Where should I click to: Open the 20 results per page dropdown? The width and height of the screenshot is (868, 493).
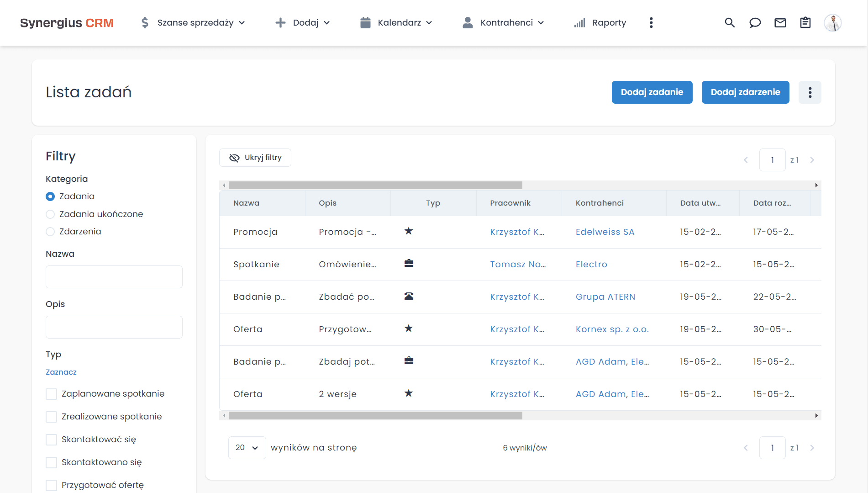click(247, 448)
